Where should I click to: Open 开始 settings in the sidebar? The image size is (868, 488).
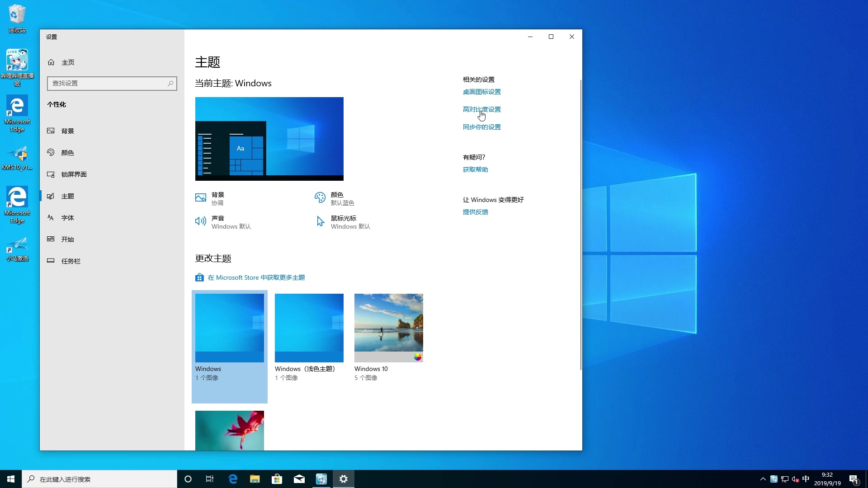click(x=51, y=239)
